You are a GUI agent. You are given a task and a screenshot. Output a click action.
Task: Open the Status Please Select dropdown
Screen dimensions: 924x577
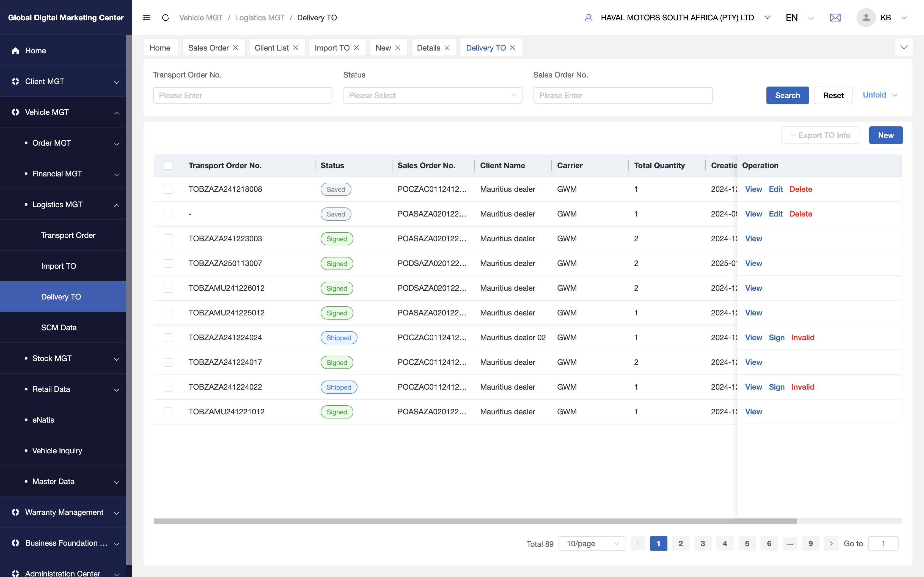tap(433, 95)
